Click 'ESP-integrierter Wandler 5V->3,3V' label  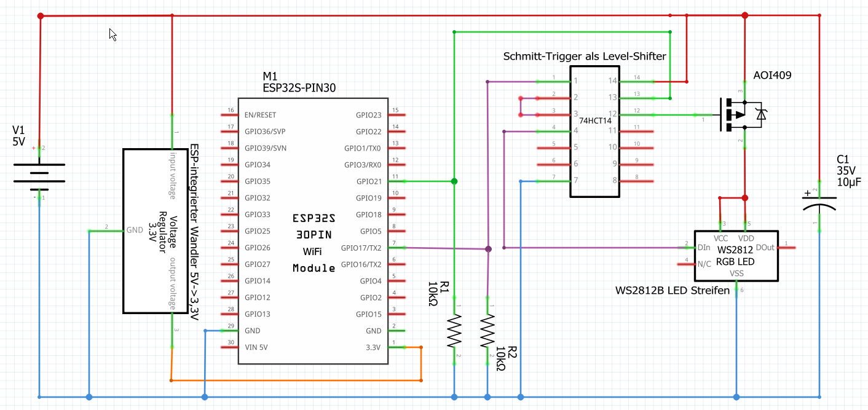[194, 233]
